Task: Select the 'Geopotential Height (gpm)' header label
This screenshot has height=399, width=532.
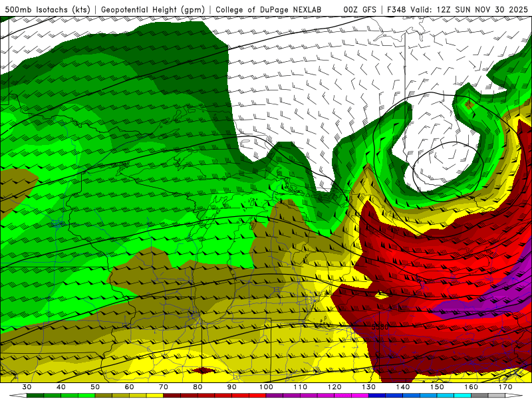Action: [x=153, y=10]
